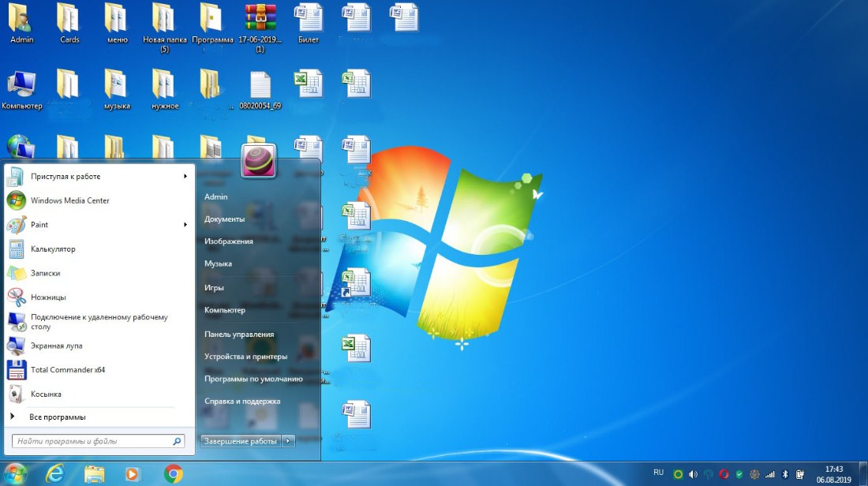The width and height of the screenshot is (868, 486).
Task: Expand the "Приступая к работе" submenu arrow
Action: click(x=185, y=177)
